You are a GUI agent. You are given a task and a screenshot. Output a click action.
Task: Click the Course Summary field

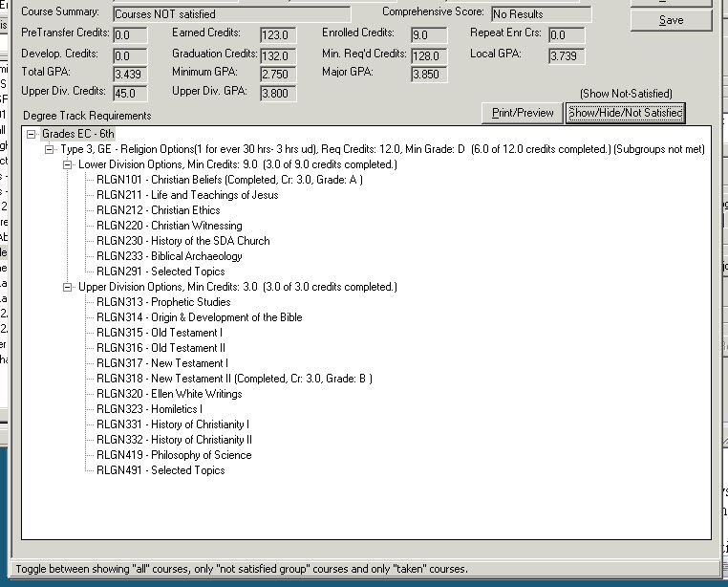(x=231, y=14)
